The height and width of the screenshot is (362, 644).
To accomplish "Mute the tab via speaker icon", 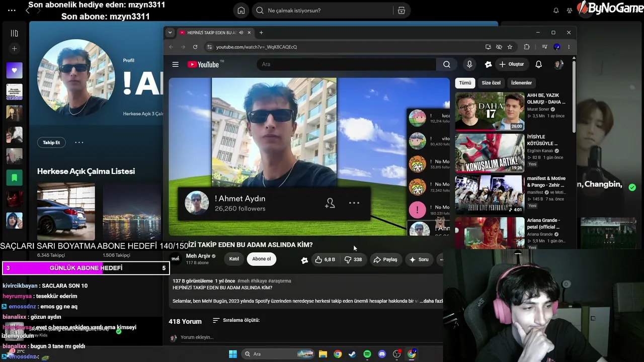I will click(x=241, y=33).
